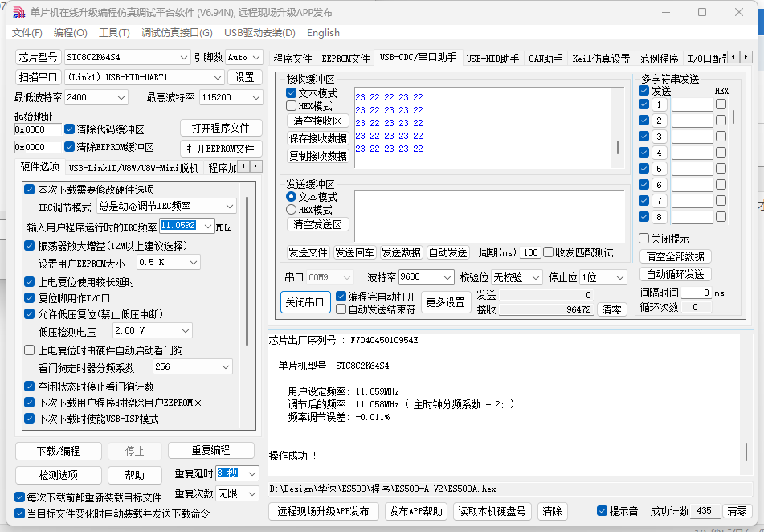Expand the IRC调节模式 dropdown
The width and height of the screenshot is (764, 532).
point(230,207)
